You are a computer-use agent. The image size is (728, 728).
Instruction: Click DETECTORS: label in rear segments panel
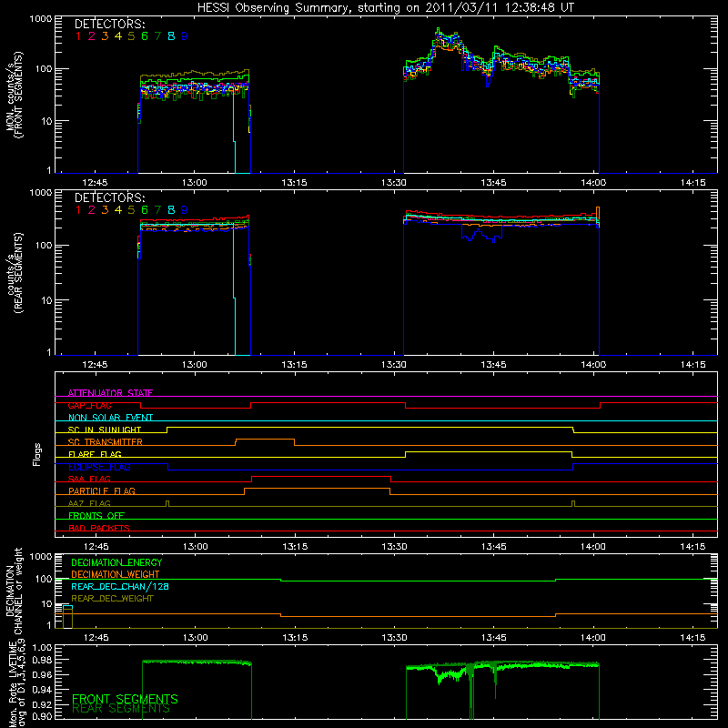coord(109,197)
